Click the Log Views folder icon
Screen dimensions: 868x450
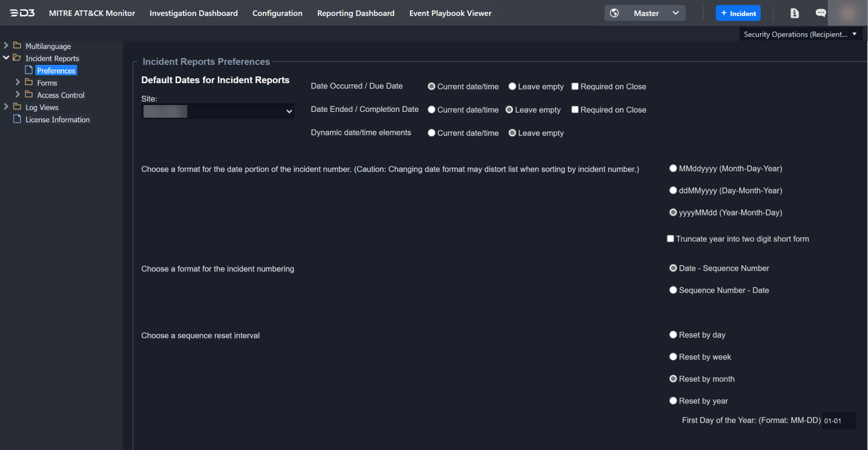(x=17, y=107)
